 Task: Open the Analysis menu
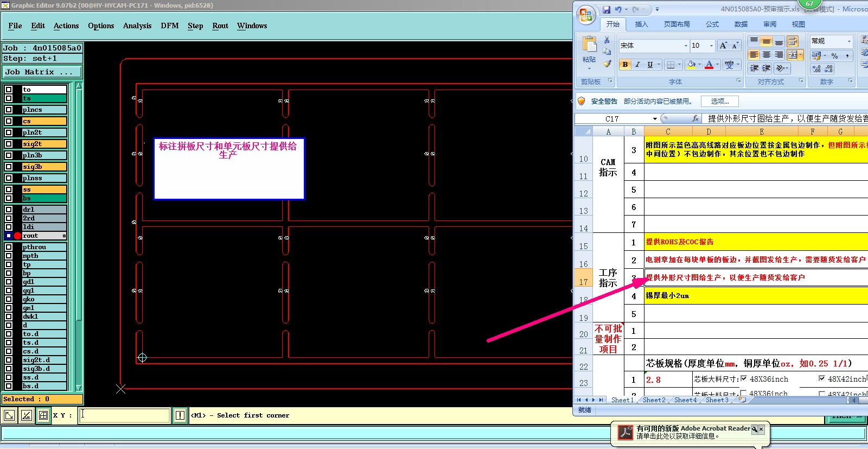click(137, 26)
